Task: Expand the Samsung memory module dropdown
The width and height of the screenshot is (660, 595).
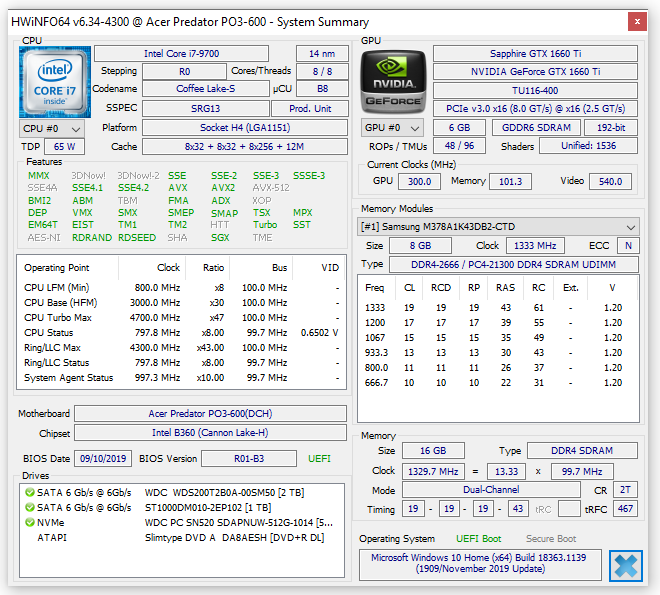Action: pos(498,227)
